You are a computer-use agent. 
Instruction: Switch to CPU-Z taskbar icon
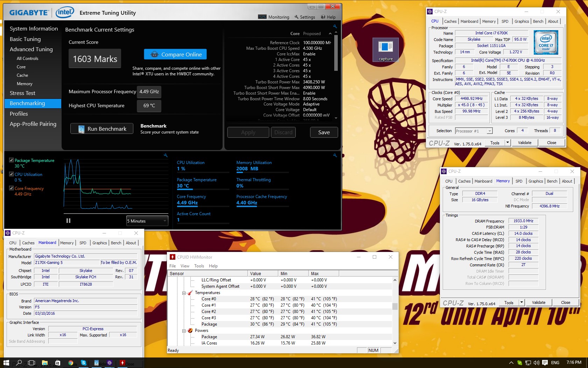[110, 363]
